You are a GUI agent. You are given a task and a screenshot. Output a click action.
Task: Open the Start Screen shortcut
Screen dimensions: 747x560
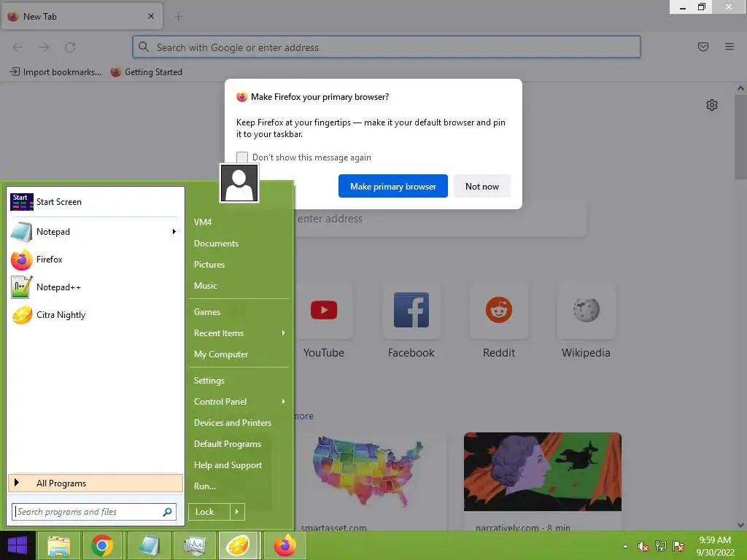[96, 202]
